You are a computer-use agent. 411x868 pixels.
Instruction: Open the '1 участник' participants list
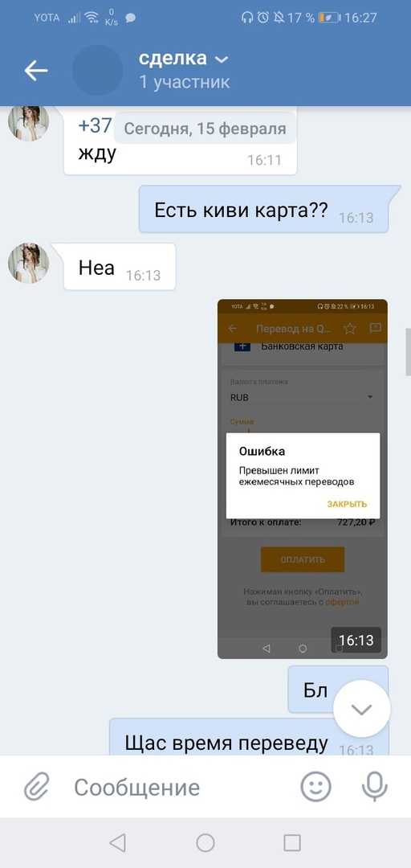click(184, 83)
